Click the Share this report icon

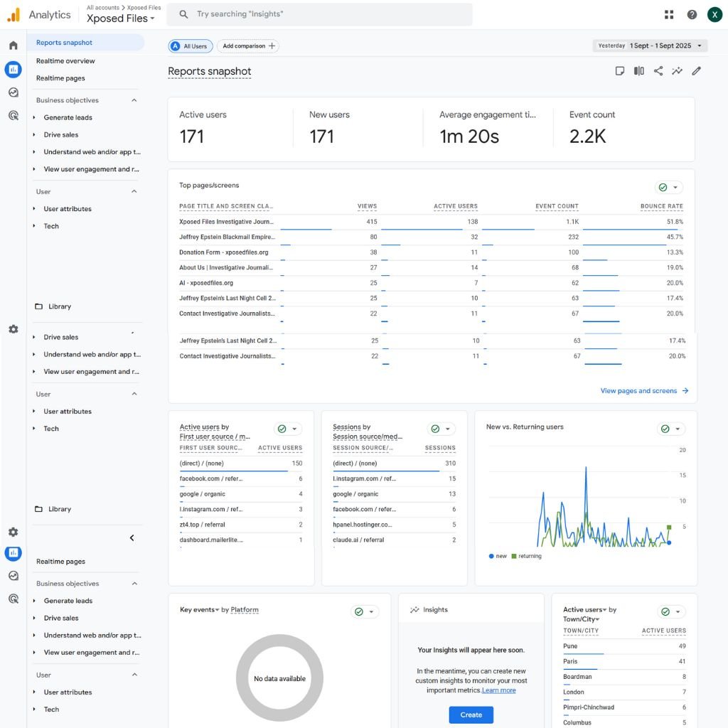(x=658, y=71)
